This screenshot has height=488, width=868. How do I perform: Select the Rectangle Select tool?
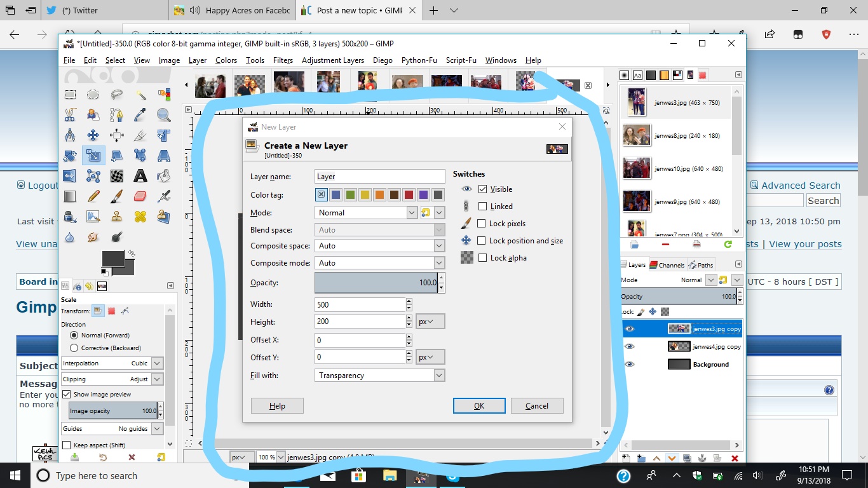tap(70, 95)
